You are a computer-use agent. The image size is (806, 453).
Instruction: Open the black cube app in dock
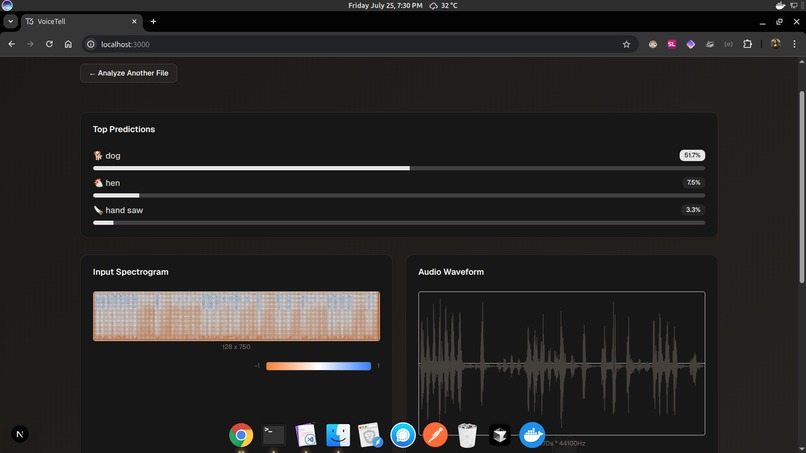500,435
